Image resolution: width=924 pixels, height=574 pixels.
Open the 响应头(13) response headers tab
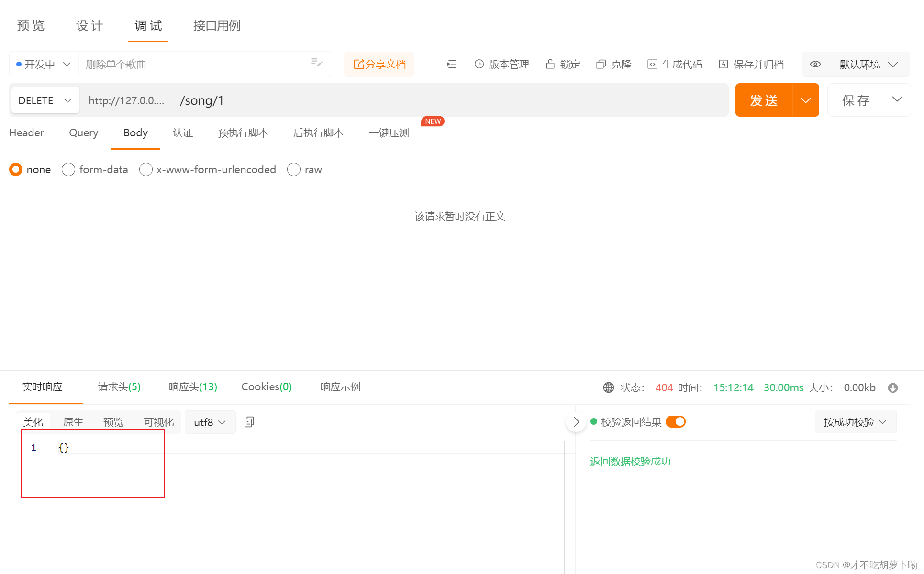tap(193, 387)
